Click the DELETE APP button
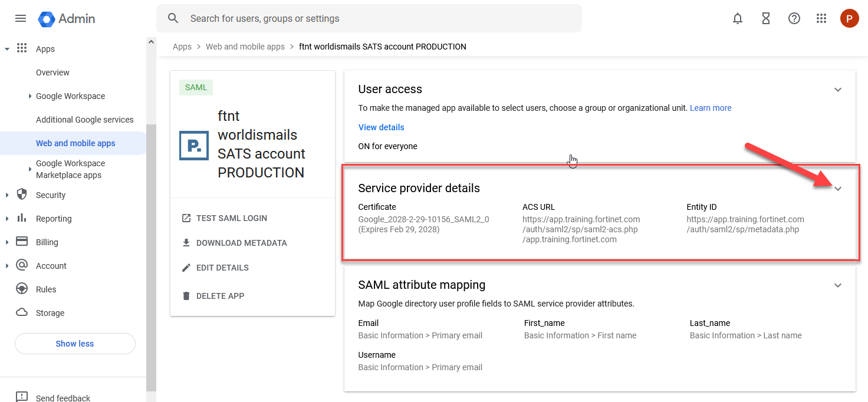 (x=220, y=296)
